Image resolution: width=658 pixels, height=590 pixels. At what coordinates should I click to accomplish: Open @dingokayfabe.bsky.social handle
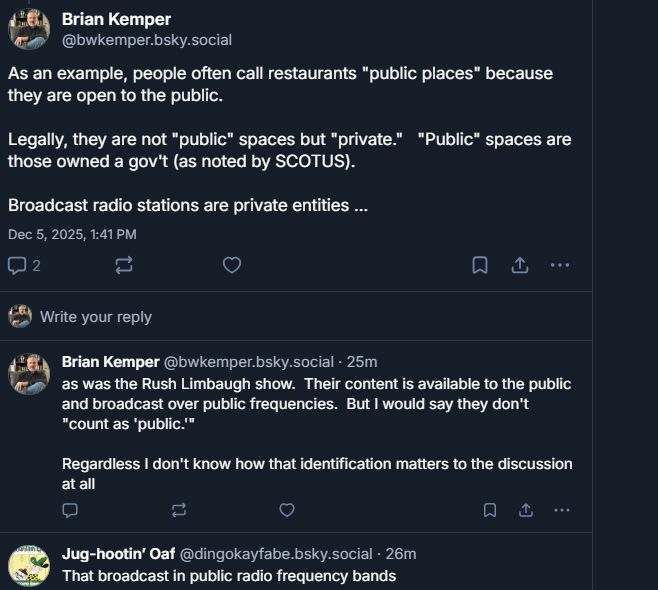[x=276, y=554]
